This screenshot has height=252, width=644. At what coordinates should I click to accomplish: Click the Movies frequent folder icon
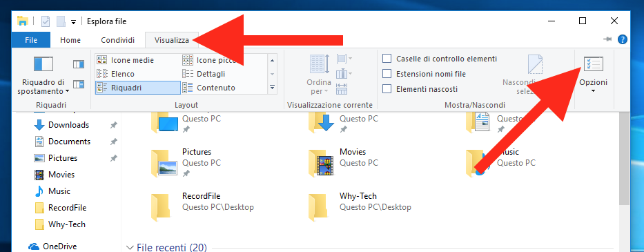click(x=322, y=163)
